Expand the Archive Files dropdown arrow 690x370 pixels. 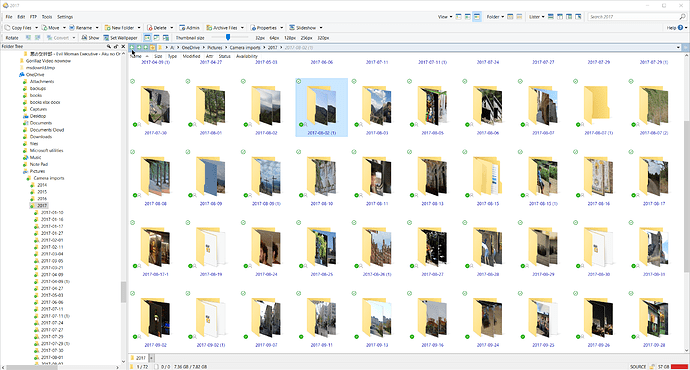click(242, 28)
